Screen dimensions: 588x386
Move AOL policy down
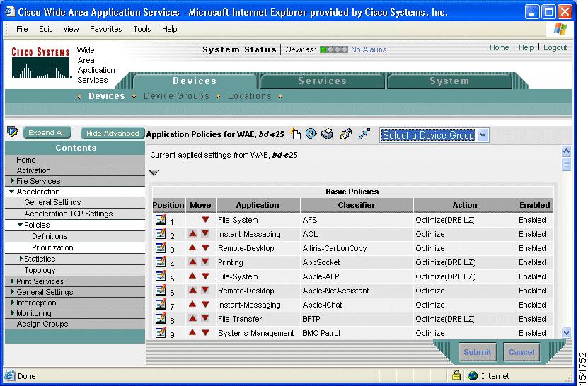205,233
